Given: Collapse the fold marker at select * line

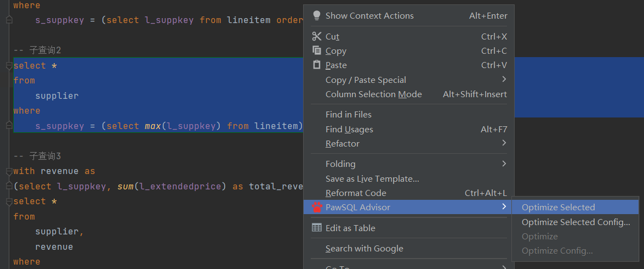Looking at the screenshot, I should (x=9, y=66).
